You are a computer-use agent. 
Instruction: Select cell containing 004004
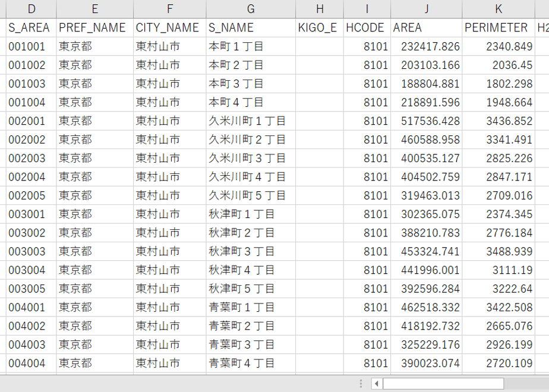coord(31,363)
